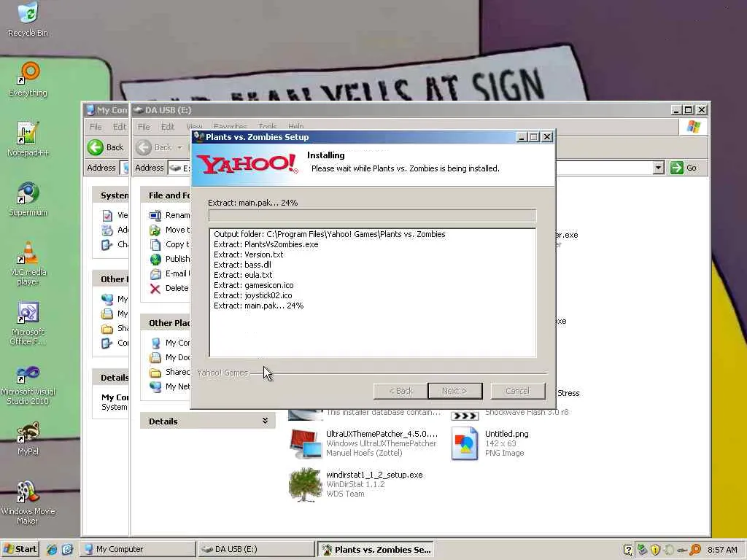Click the Cancel button in setup
This screenshot has width=747, height=560.
518,391
